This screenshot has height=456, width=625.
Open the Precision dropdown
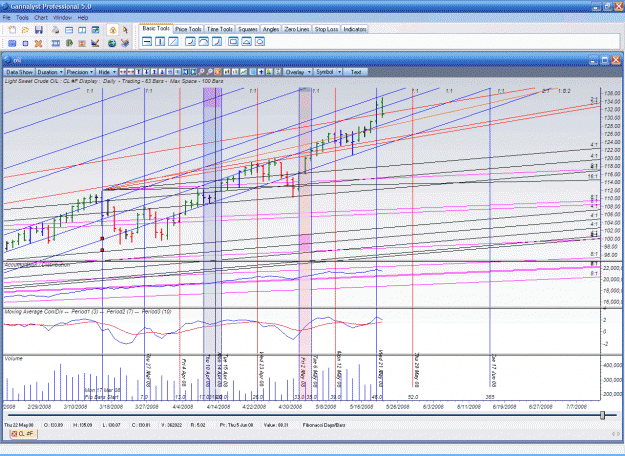(80, 72)
